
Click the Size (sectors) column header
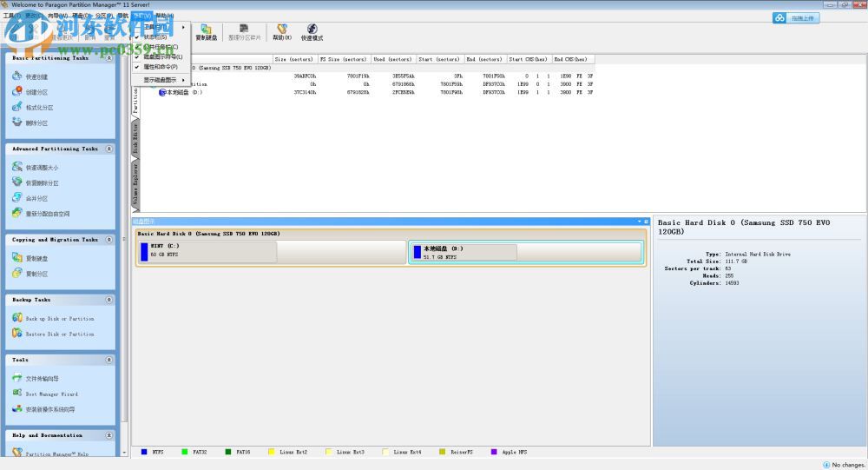[x=294, y=59]
